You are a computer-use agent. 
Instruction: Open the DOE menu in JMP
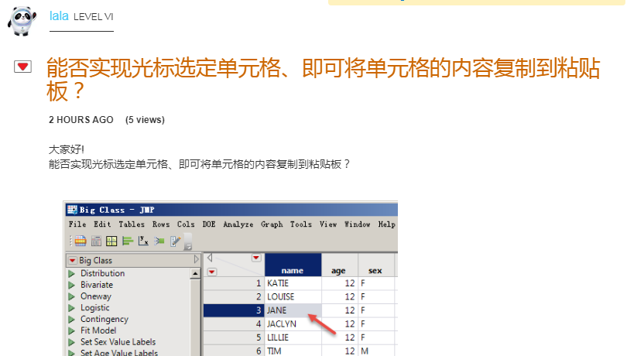(209, 224)
